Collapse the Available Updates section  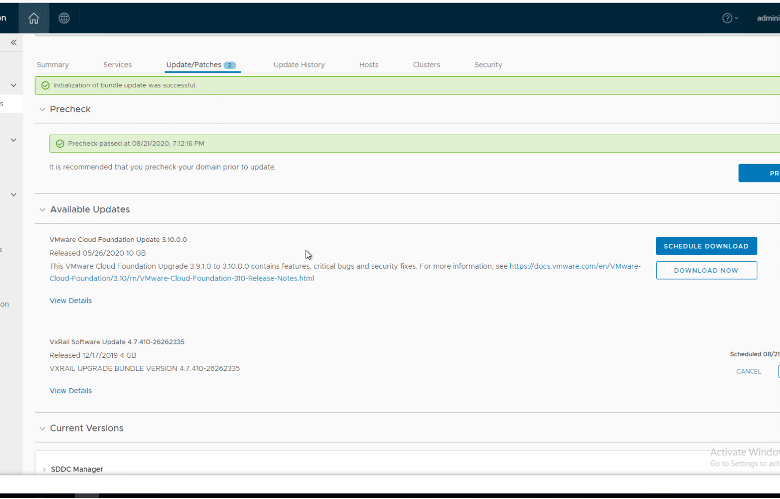point(42,210)
